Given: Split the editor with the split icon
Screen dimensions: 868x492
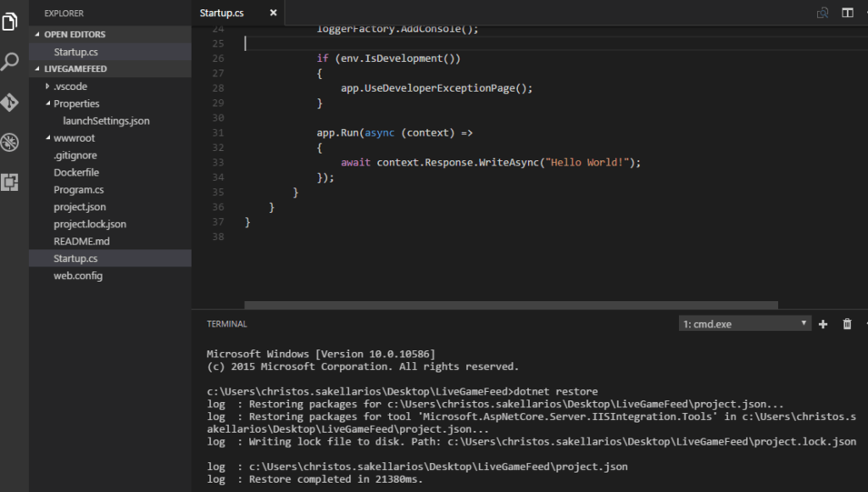Looking at the screenshot, I should [848, 13].
